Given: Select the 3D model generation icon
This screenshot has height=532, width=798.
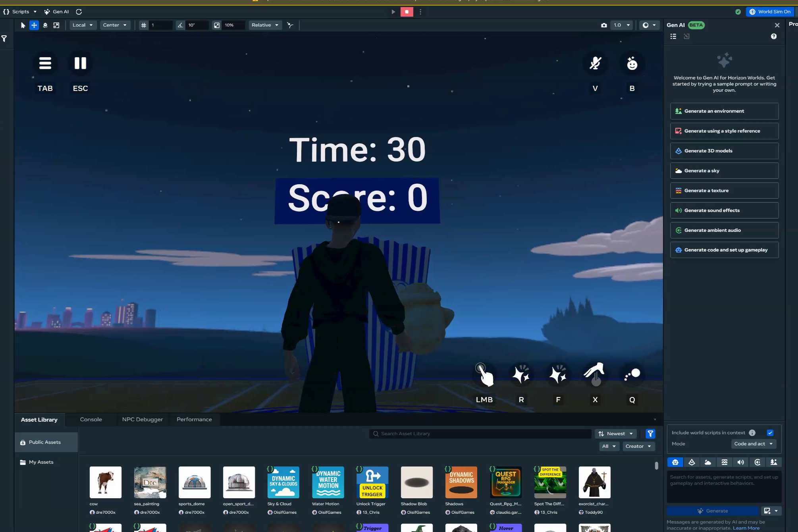Looking at the screenshot, I should pyautogui.click(x=692, y=462).
